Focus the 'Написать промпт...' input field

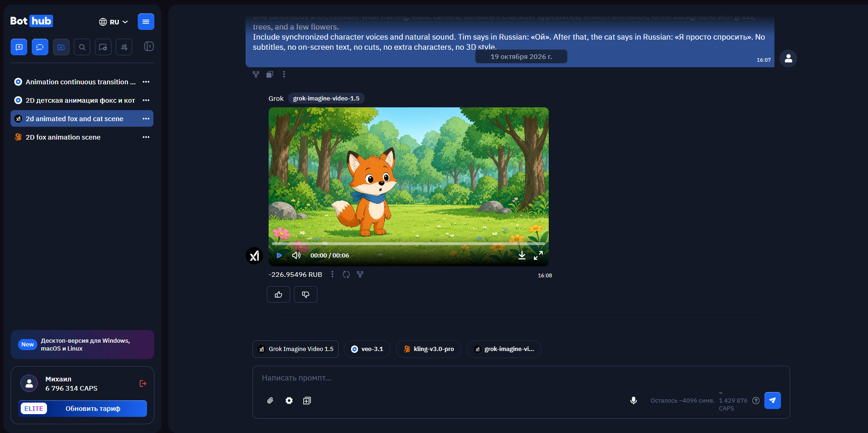coord(521,378)
